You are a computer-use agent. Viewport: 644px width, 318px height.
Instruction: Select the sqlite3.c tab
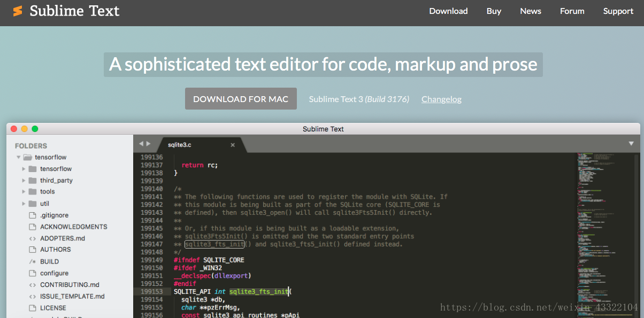point(180,145)
